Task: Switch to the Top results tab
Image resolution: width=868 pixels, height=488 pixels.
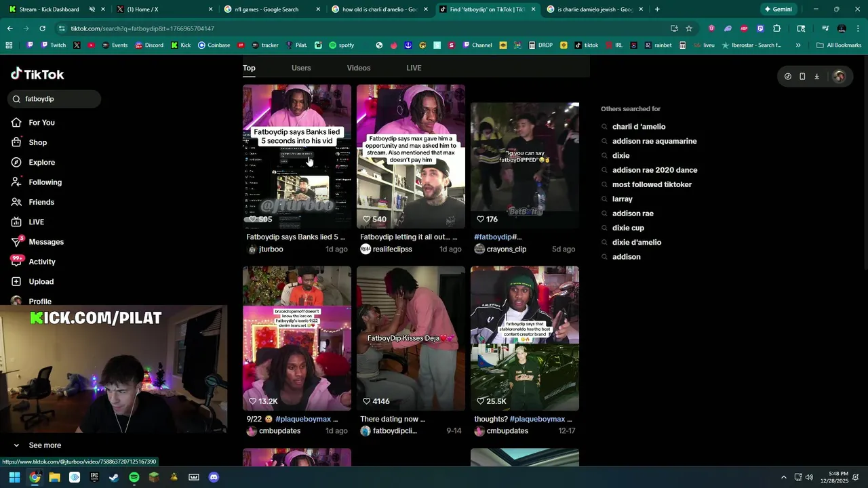Action: 249,68
